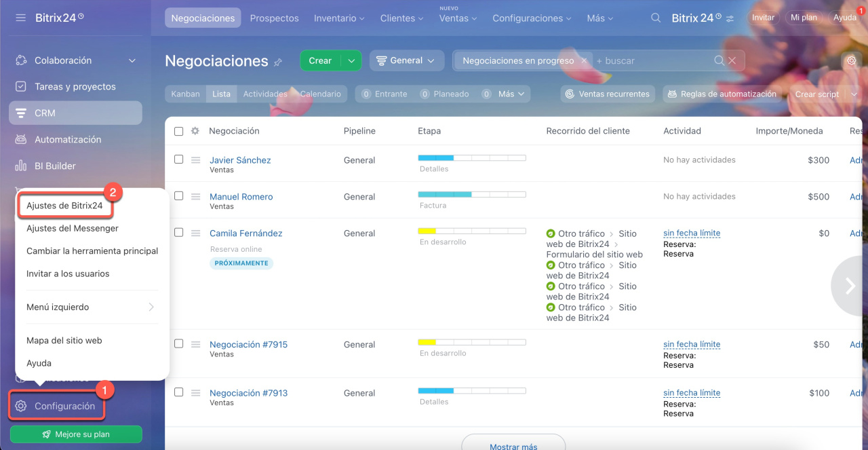The image size is (868, 450).
Task: Click the list settings gear in the table header
Action: tap(195, 131)
